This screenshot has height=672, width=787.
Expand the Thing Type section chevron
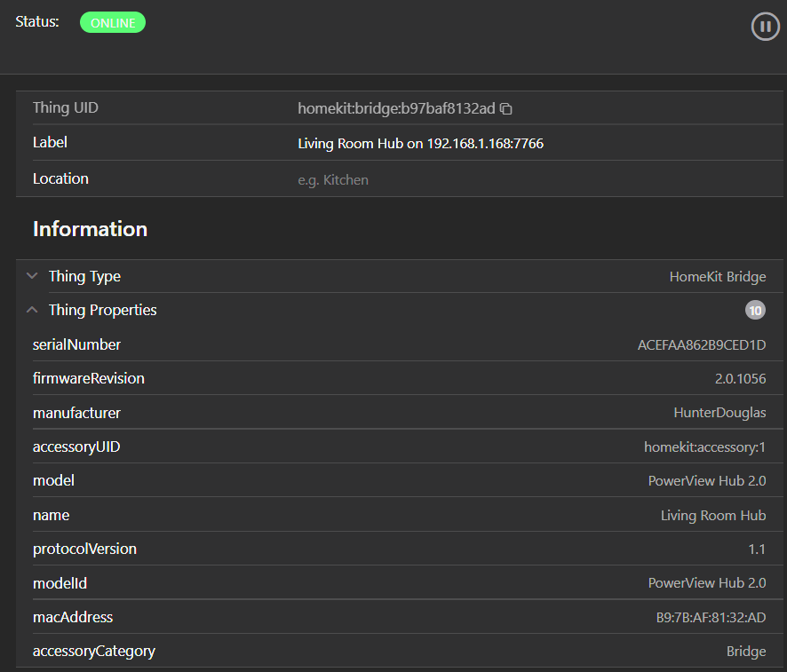pyautogui.click(x=32, y=276)
